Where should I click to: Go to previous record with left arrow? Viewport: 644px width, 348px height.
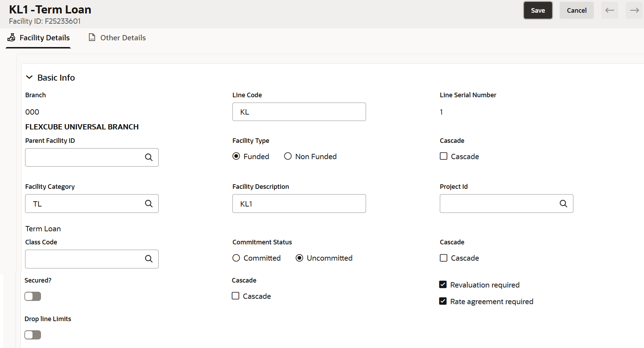610,10
